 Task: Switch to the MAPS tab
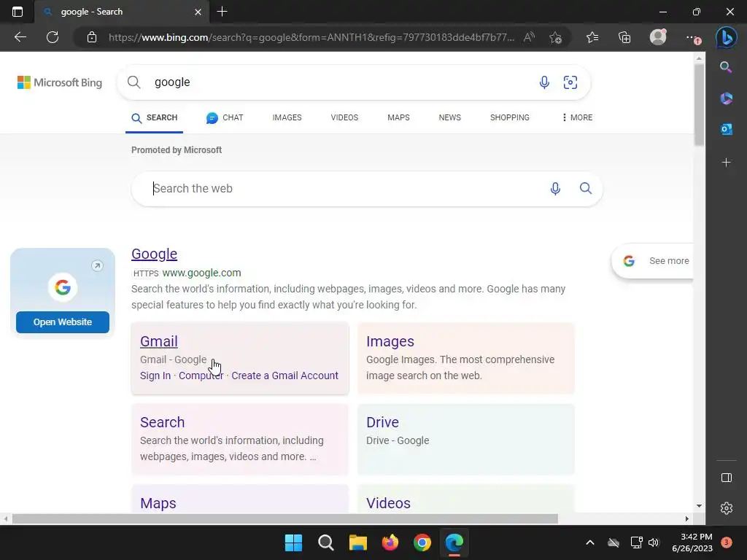tap(398, 117)
